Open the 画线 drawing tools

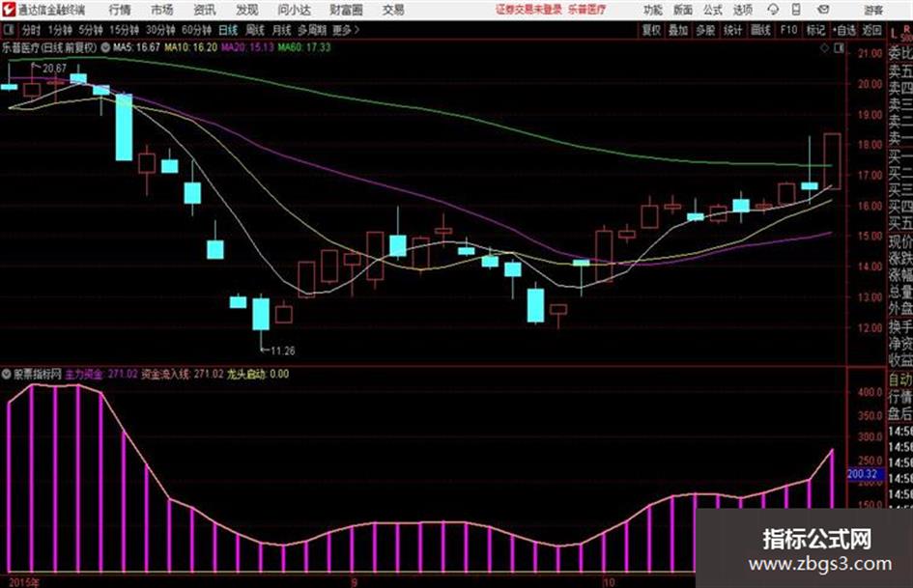click(x=760, y=30)
